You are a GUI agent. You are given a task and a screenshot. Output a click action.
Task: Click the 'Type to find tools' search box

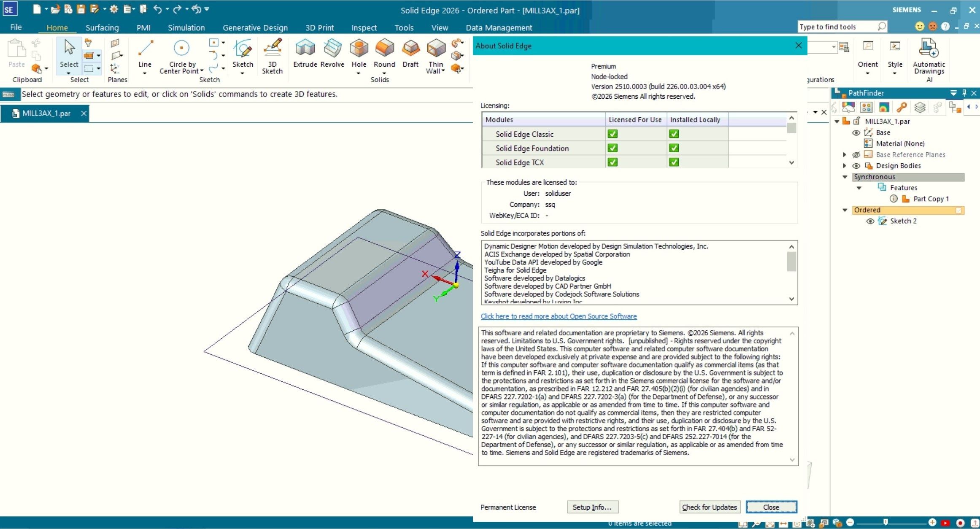[837, 27]
